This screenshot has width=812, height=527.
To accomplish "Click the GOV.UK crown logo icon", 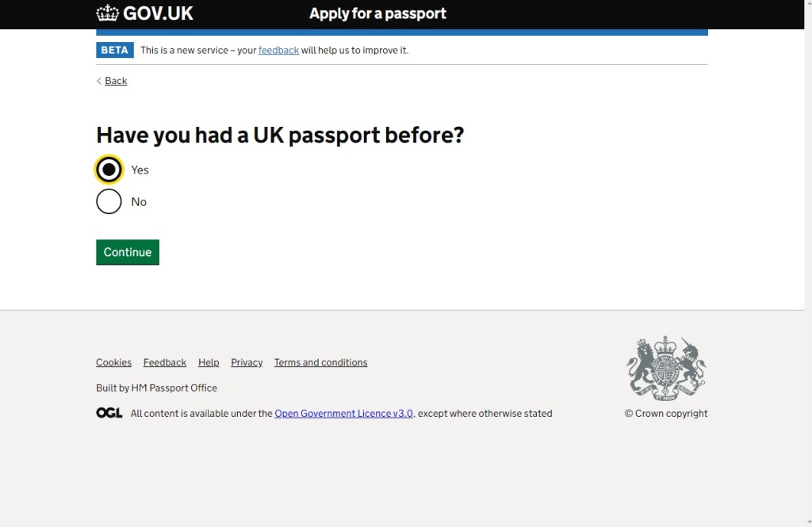I will (x=107, y=13).
